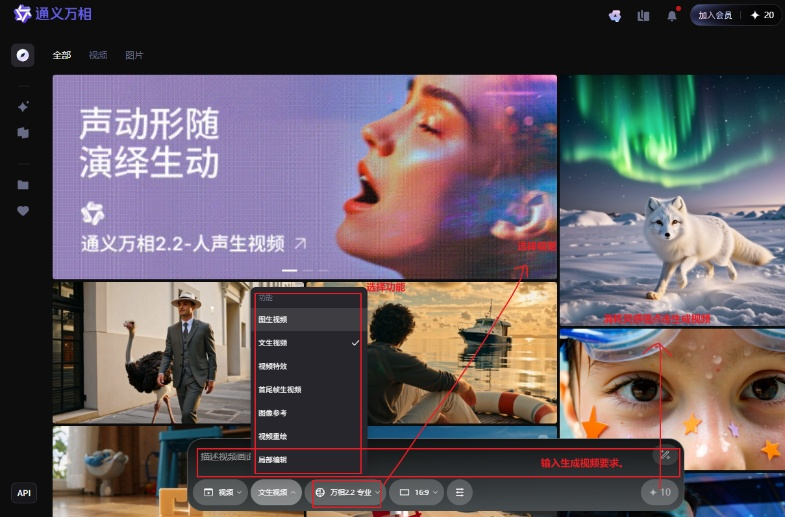Click the notification bell icon
This screenshot has width=785, height=517.
point(672,15)
